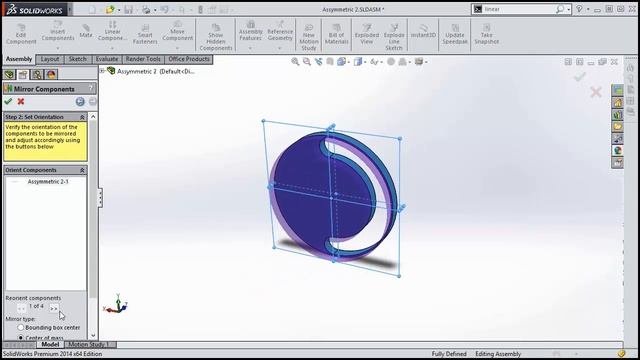
Task: Toggle Instant3D
Action: pos(423,32)
